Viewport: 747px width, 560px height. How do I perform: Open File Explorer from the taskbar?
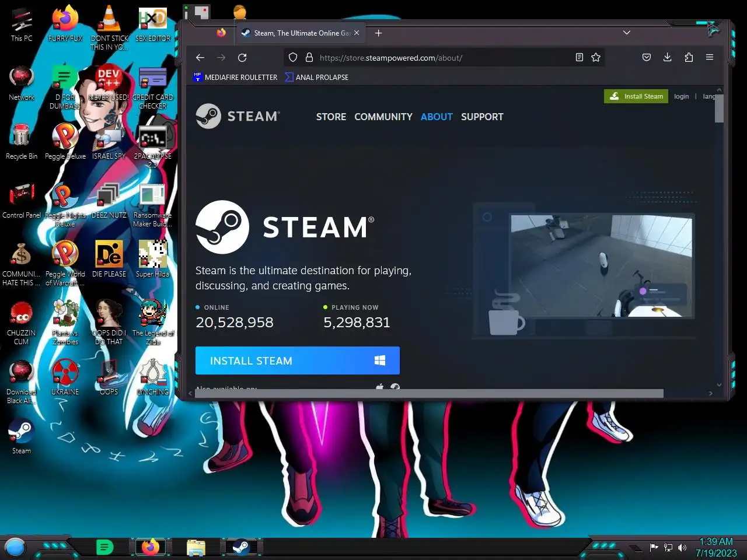pyautogui.click(x=196, y=547)
